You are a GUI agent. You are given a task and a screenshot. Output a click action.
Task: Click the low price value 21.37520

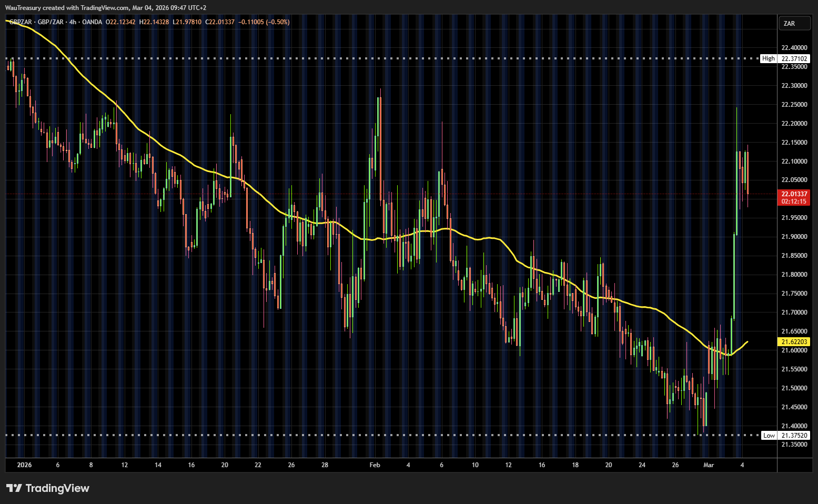click(794, 436)
